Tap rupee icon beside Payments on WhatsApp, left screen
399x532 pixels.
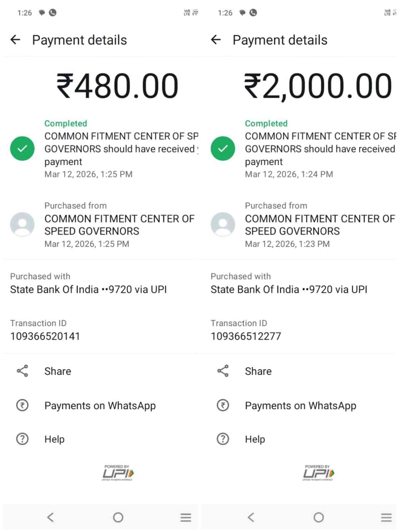tap(22, 405)
